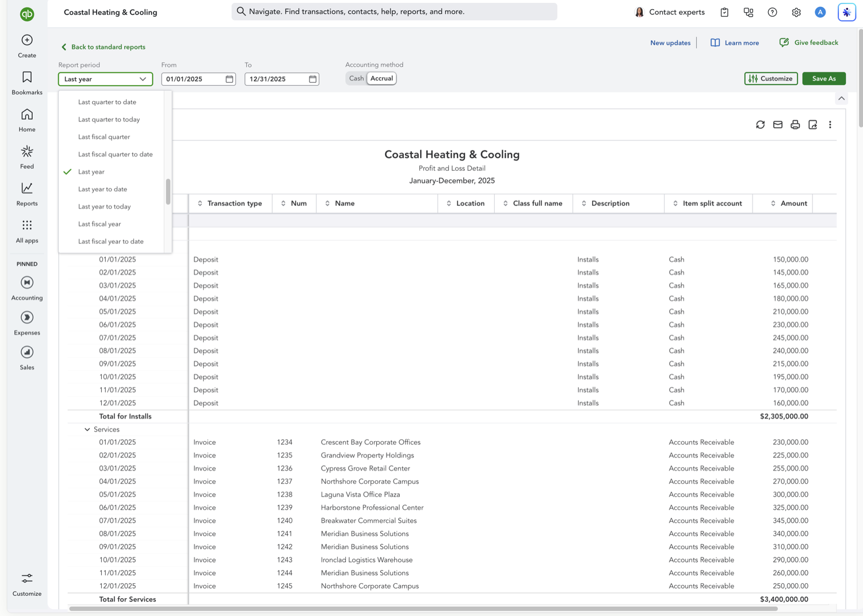Select Last fiscal year to date option

[x=111, y=242]
